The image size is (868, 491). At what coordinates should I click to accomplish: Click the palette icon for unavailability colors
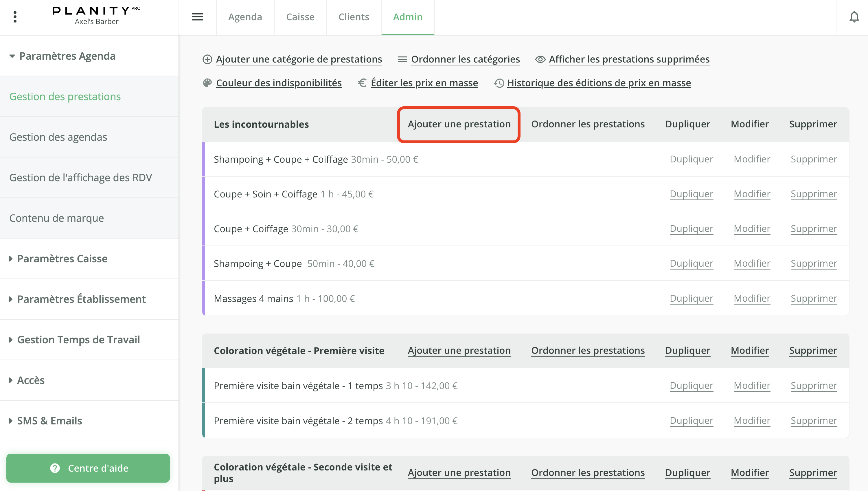pos(207,83)
